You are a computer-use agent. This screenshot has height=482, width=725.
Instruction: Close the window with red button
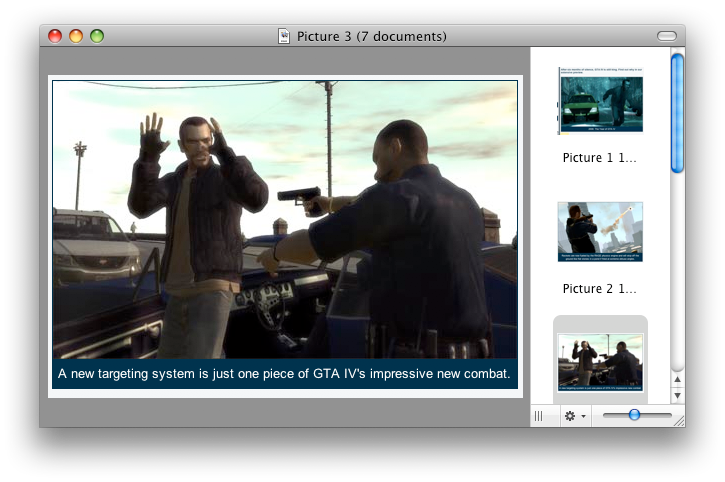point(55,36)
